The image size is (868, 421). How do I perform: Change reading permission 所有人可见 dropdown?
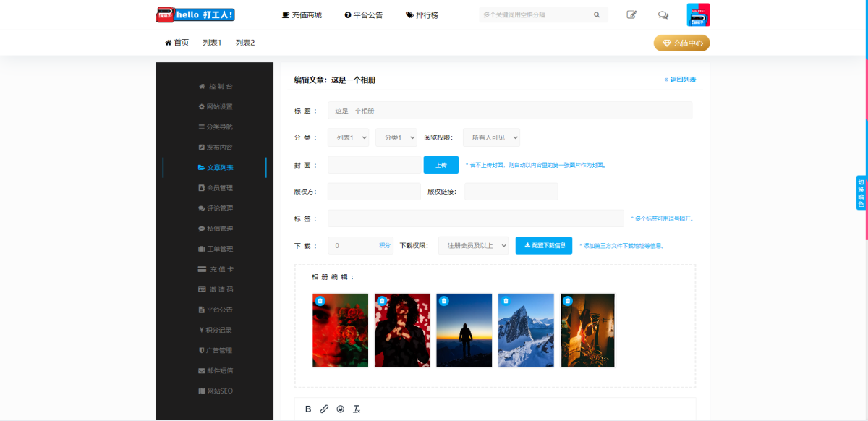tap(491, 137)
